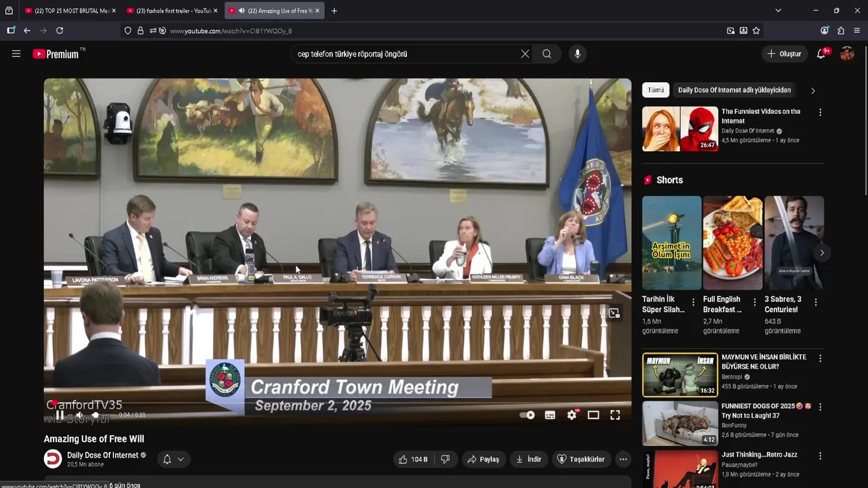Open the list all tabs dropdown
The width and height of the screenshot is (868, 488).
click(x=778, y=11)
